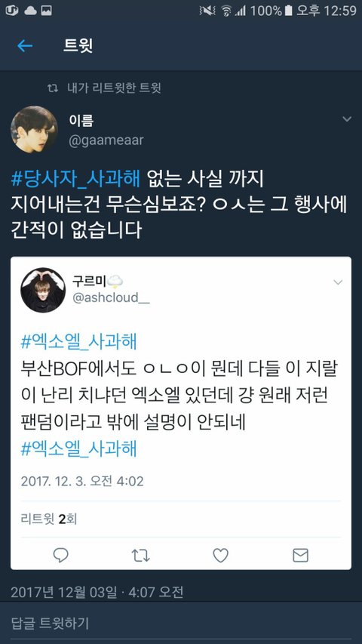Tap the battery icon in the status bar
Screen dimensions: 362x644
(x=289, y=11)
